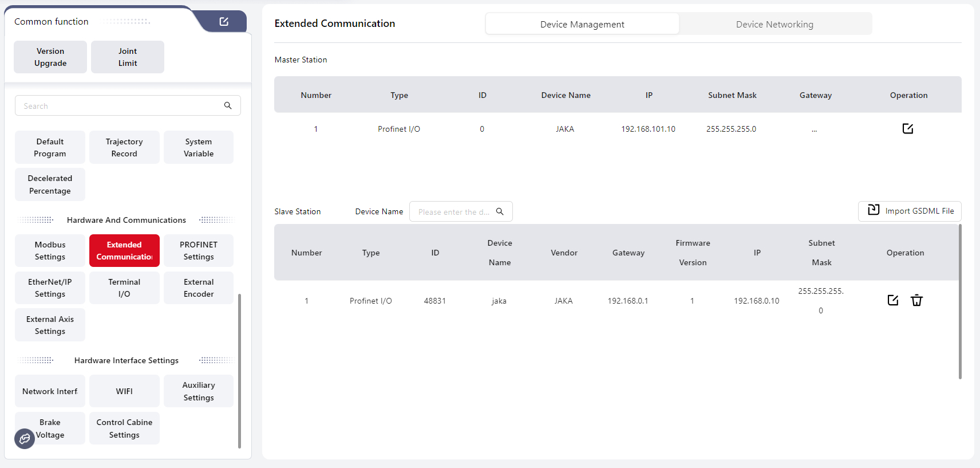Import a GSDML file

click(910, 211)
